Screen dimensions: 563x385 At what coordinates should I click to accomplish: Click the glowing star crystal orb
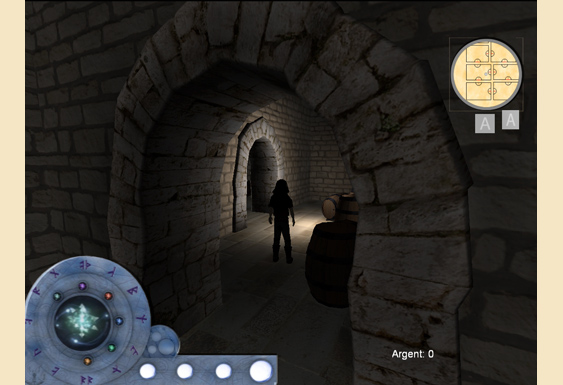82,322
